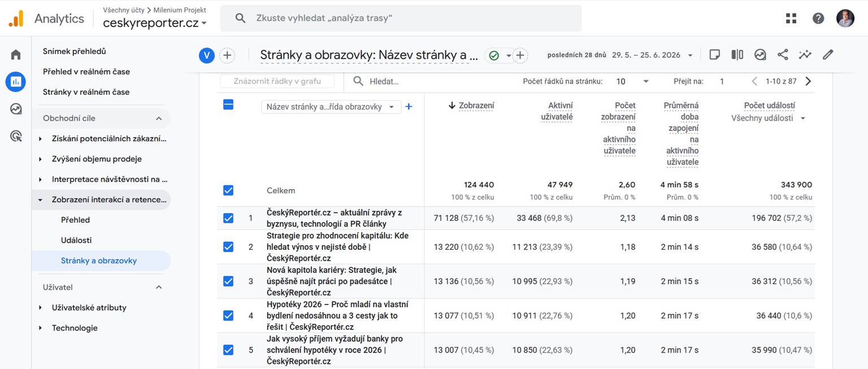Open the Přehled sub-report
The image size is (868, 369).
tap(75, 220)
